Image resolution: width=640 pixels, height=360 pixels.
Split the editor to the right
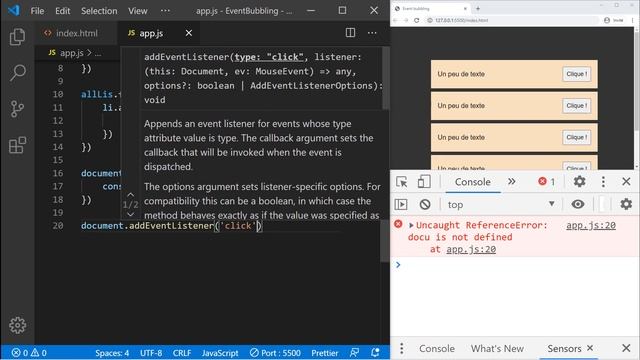[x=350, y=33]
